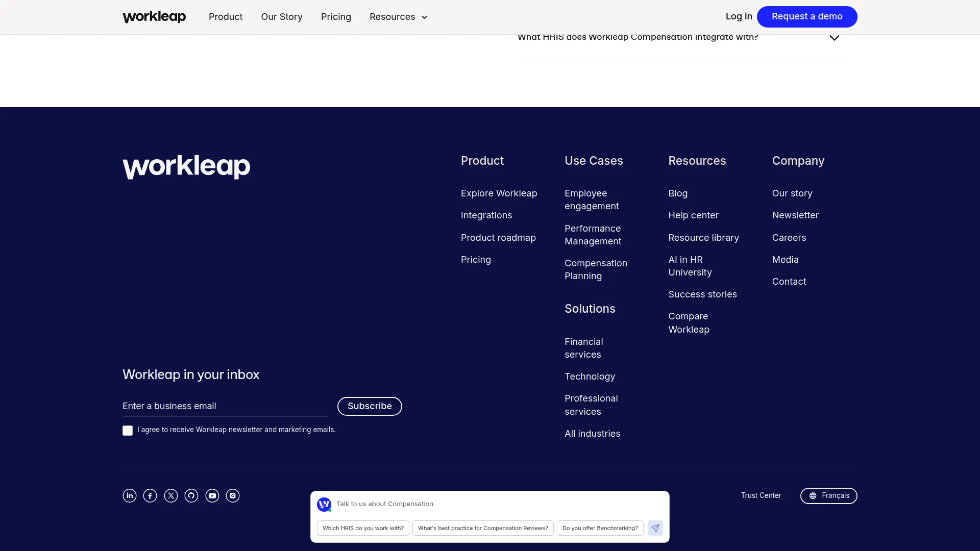
Task: Tick the newsletter consent checkbox
Action: point(128,431)
